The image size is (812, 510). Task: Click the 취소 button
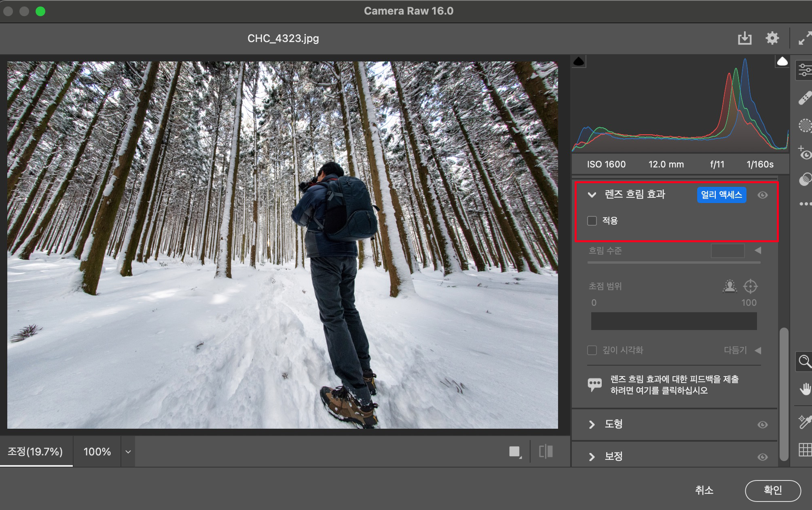click(704, 491)
